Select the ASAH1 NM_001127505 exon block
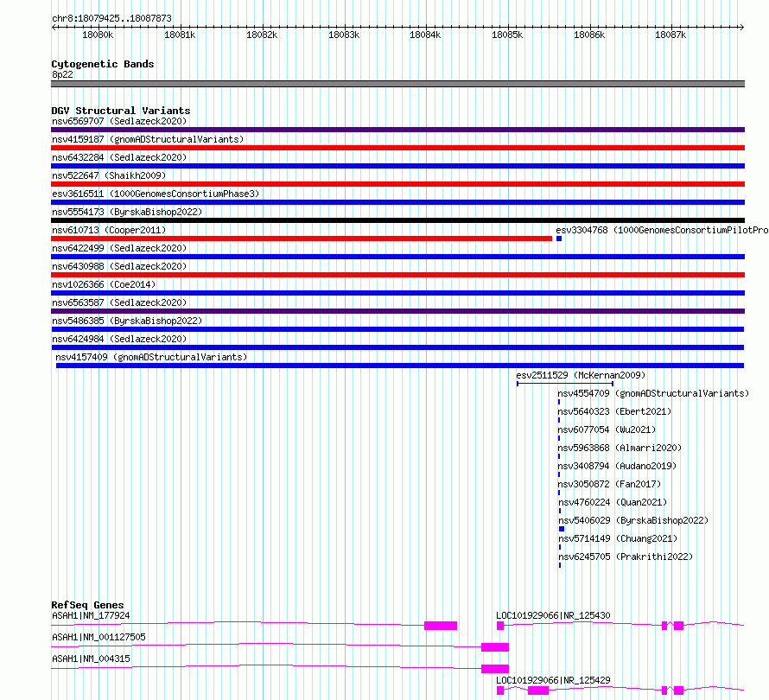The width and height of the screenshot is (769, 700). [495, 647]
